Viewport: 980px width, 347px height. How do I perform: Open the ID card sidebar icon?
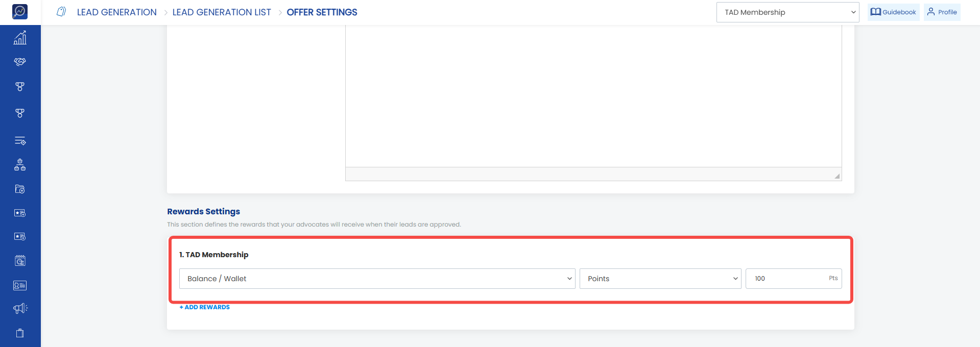point(20,286)
